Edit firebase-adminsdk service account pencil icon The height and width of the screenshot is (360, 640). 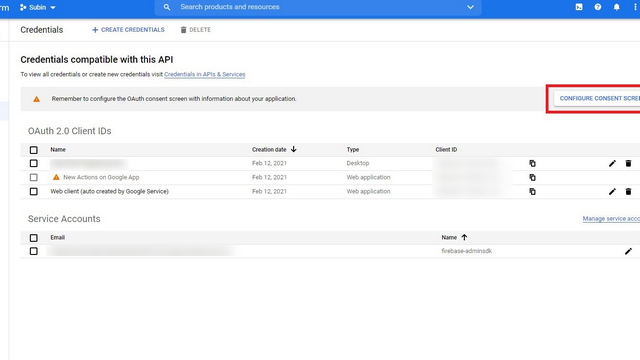click(628, 251)
